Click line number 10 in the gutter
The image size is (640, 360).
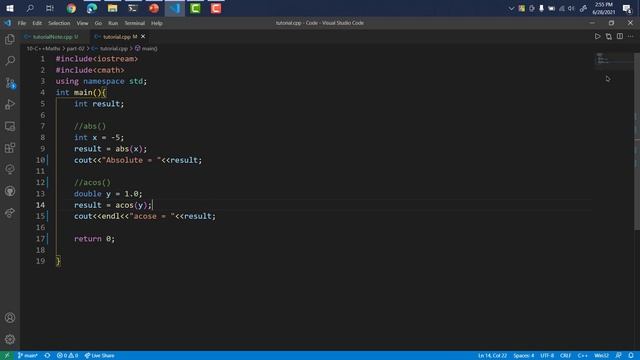pos(40,160)
